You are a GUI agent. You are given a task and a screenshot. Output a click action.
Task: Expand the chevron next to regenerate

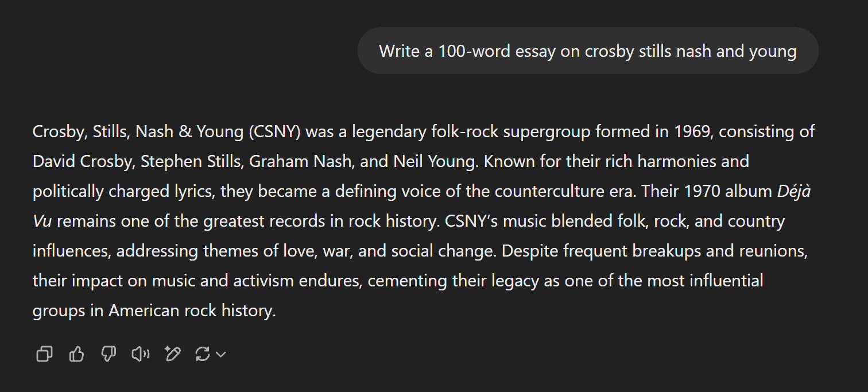click(x=220, y=355)
